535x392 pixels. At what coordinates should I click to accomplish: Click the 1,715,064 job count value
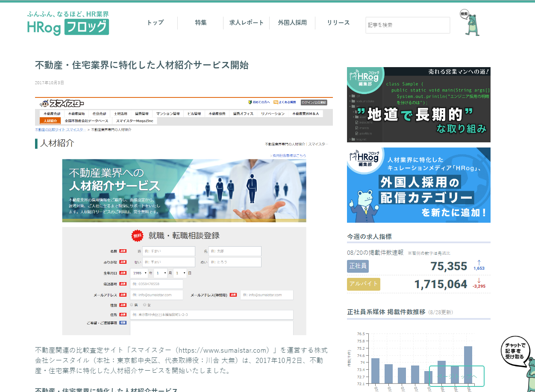(x=441, y=284)
